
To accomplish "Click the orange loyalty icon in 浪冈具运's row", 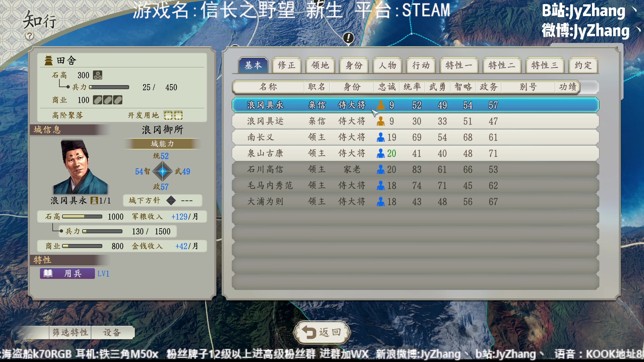I will (381, 121).
